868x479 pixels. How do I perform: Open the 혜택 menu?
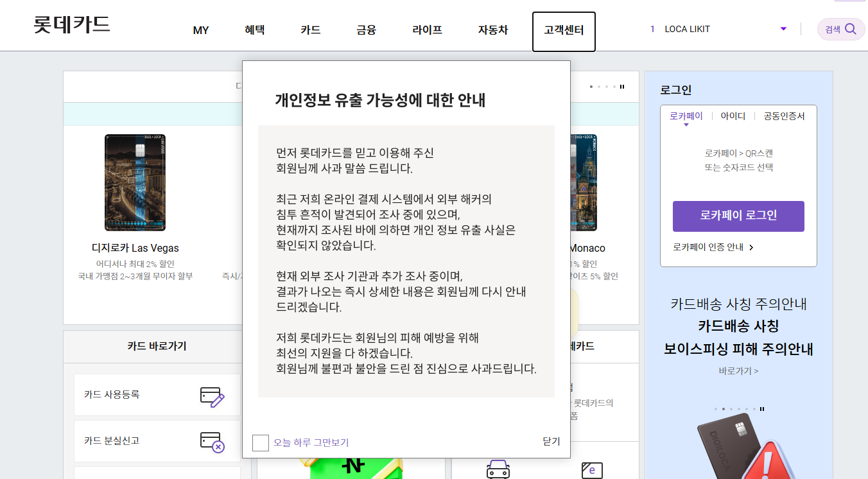pyautogui.click(x=254, y=30)
